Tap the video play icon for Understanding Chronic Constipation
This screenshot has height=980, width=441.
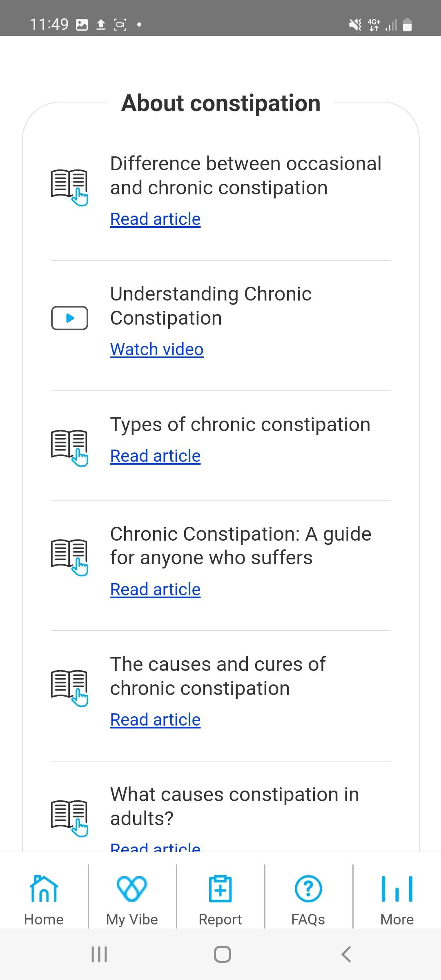(69, 318)
